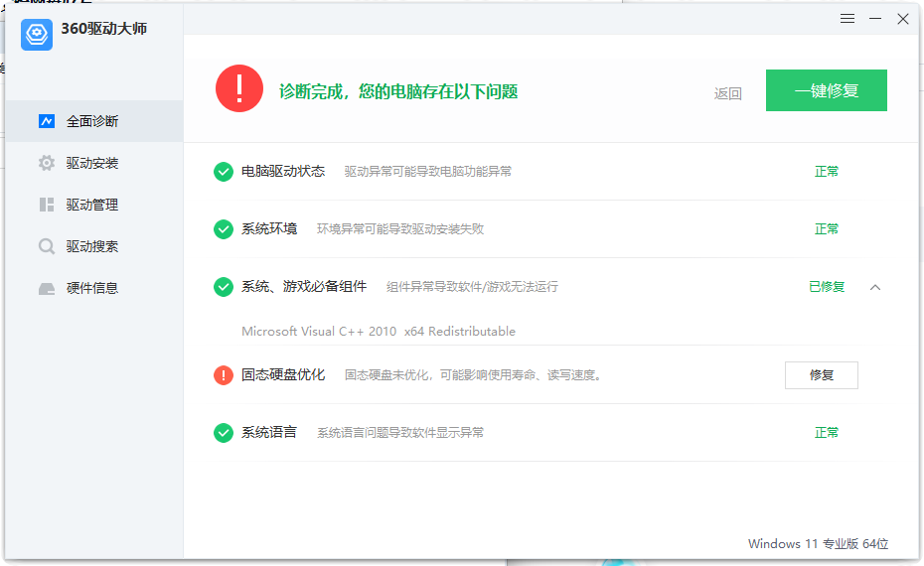Click the 系统语言 row title
Image resolution: width=924 pixels, height=566 pixels.
pyautogui.click(x=268, y=432)
